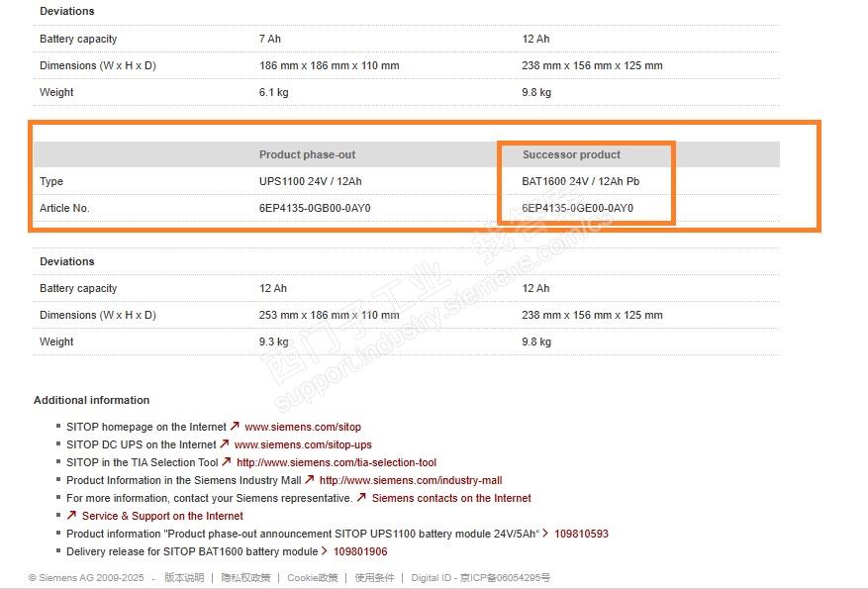Click the arrow icon before the industry-mall link

tap(310, 479)
